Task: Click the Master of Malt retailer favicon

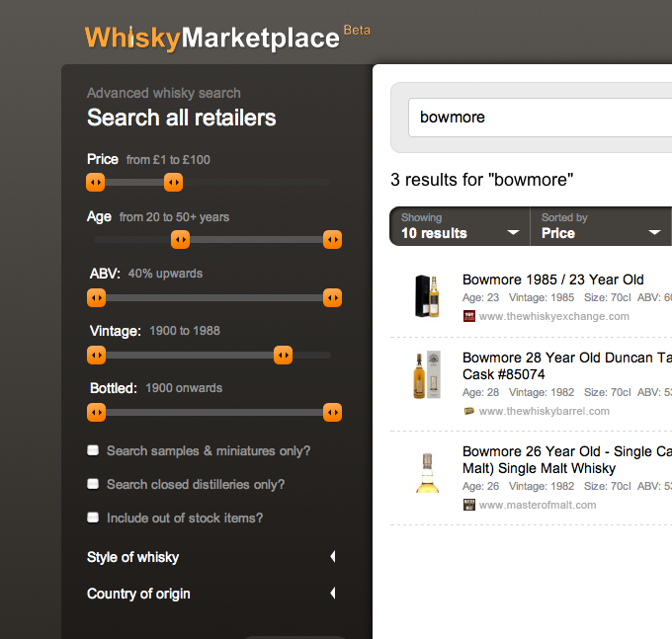Action: (469, 505)
